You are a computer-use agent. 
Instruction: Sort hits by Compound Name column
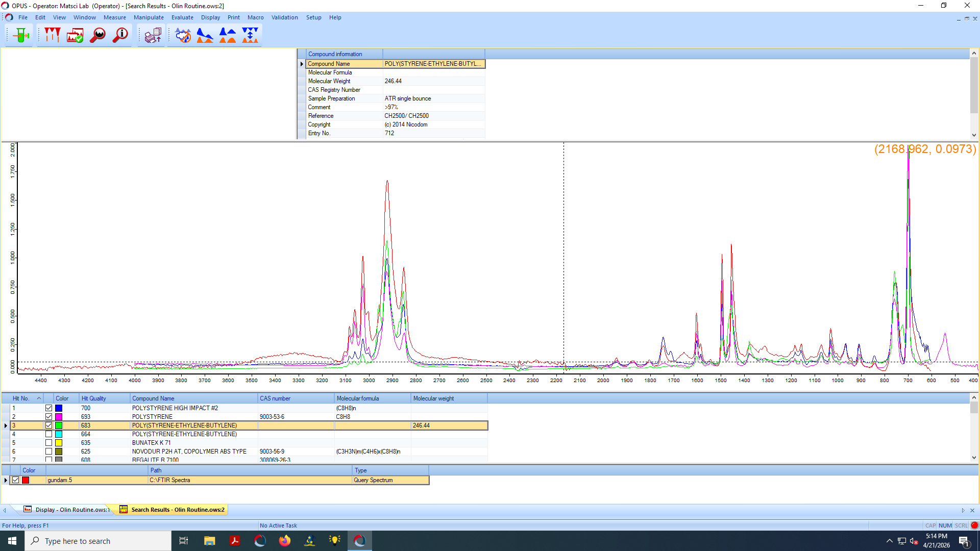(x=193, y=398)
